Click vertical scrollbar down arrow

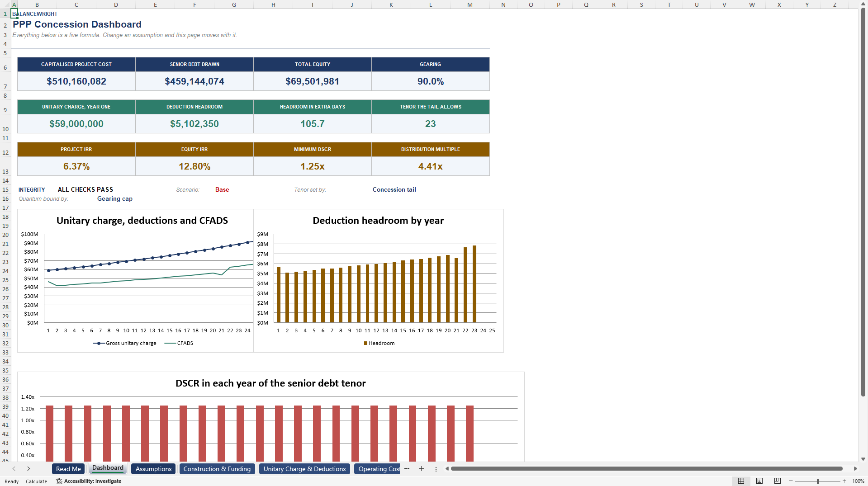pos(863,459)
